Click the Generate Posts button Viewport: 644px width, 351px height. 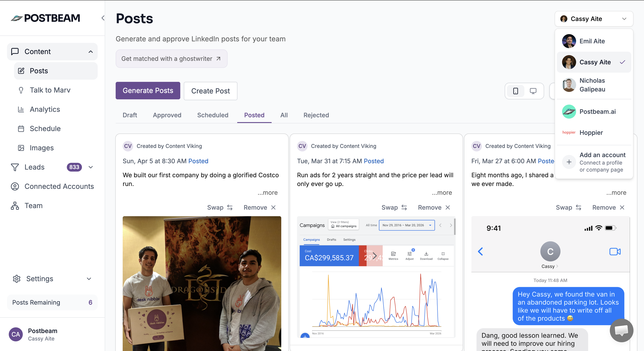point(148,90)
